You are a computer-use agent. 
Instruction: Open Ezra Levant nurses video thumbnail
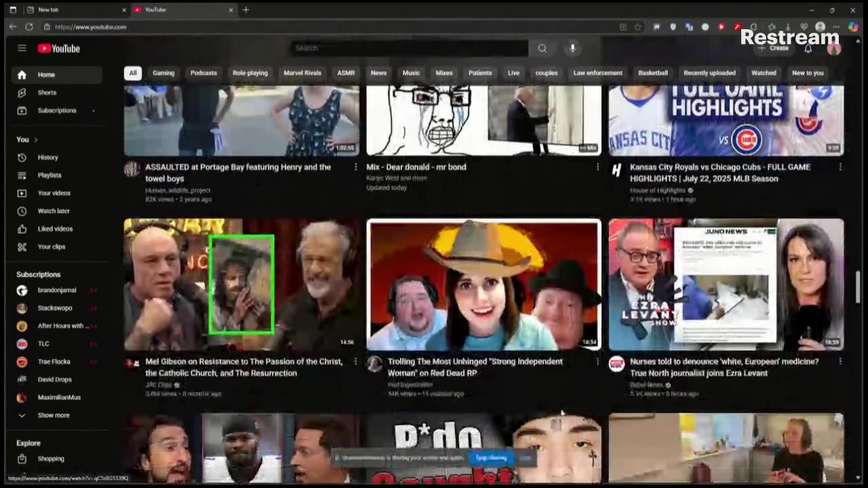click(x=726, y=284)
